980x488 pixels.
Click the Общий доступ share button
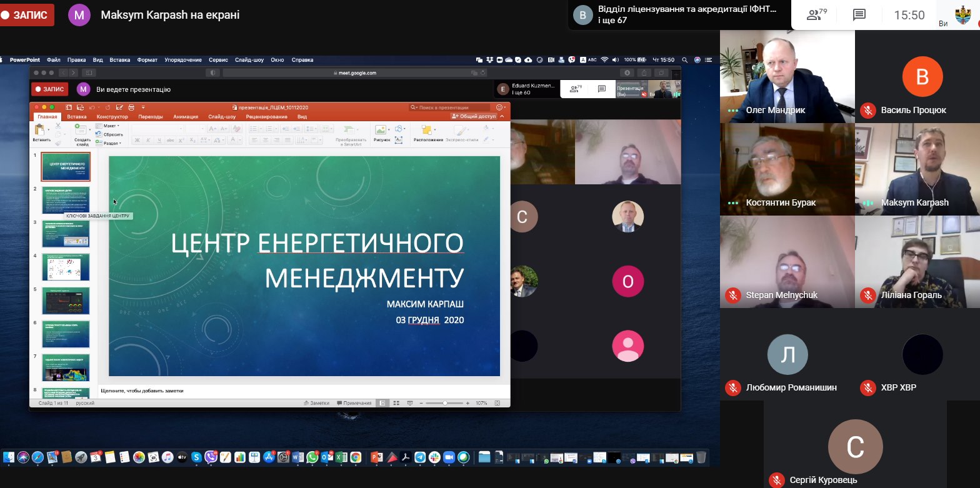tap(474, 116)
